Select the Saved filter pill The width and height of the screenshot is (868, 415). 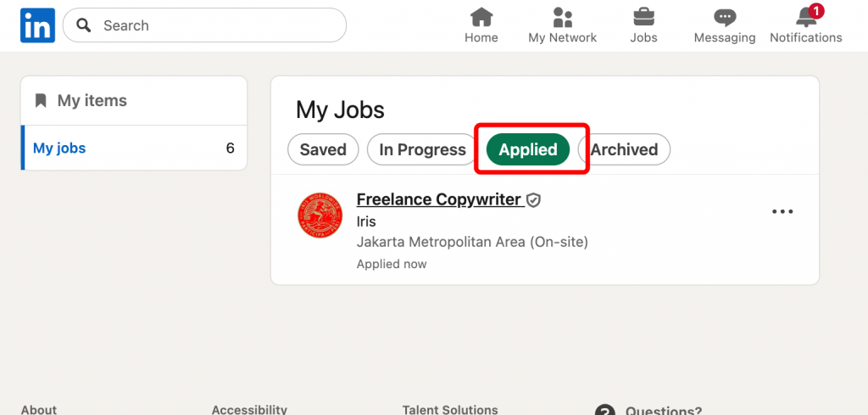(x=323, y=149)
